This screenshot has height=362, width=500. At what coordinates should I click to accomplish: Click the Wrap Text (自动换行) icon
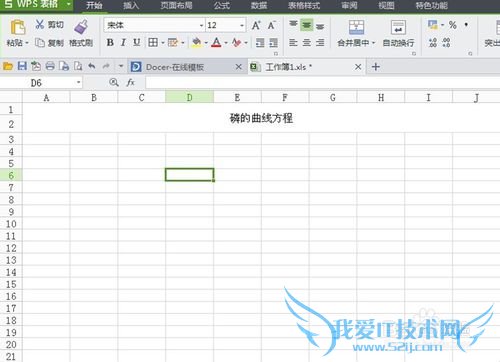click(x=398, y=27)
